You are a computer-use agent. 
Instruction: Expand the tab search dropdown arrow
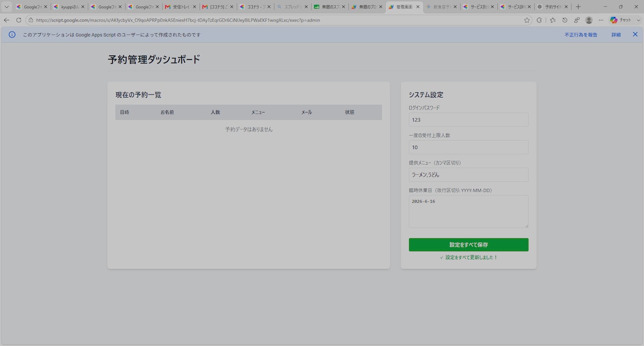click(x=6, y=7)
